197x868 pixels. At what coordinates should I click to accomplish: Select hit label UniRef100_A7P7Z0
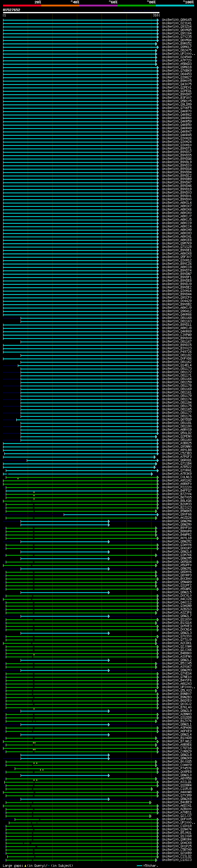pos(177,60)
